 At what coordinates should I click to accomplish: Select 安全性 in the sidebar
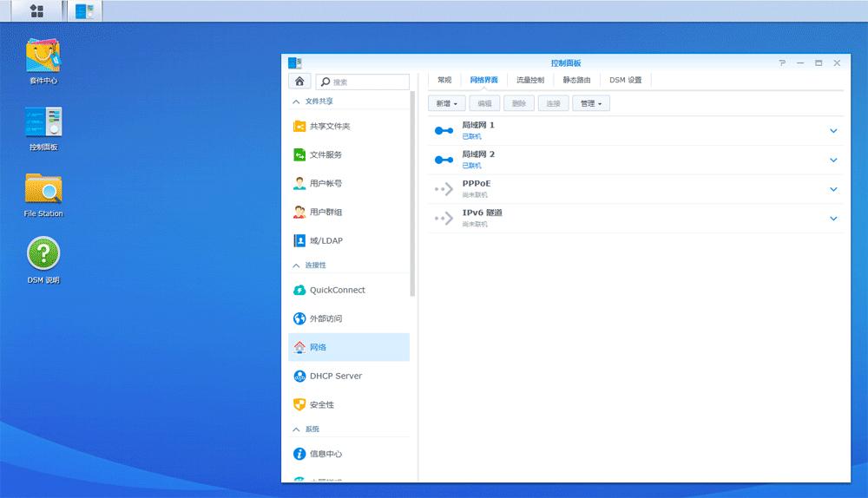tap(321, 405)
